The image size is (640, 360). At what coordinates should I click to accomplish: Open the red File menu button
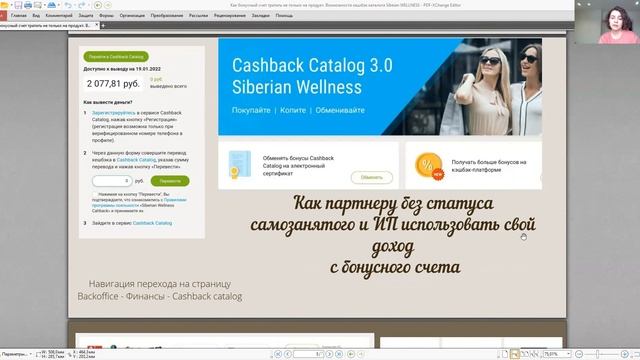(x=3, y=16)
